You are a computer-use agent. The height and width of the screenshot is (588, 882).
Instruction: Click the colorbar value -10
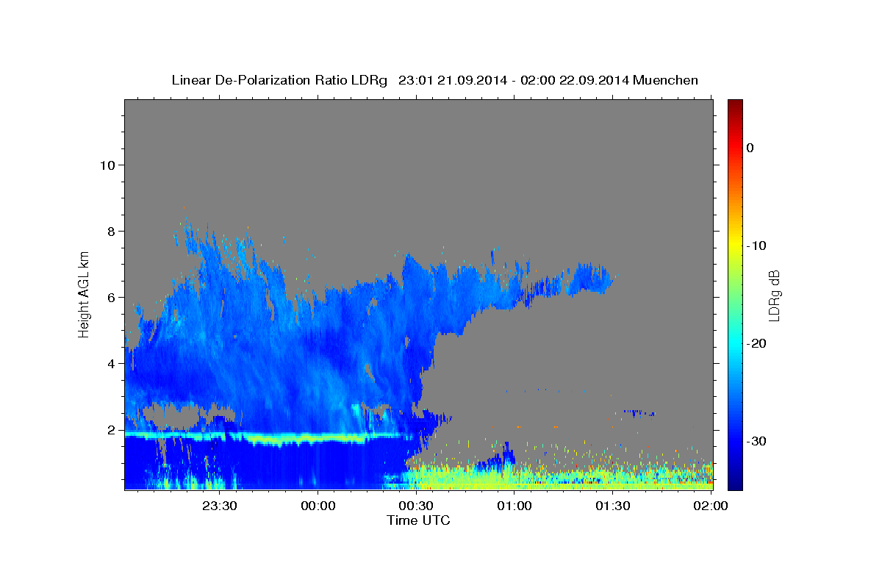point(757,245)
